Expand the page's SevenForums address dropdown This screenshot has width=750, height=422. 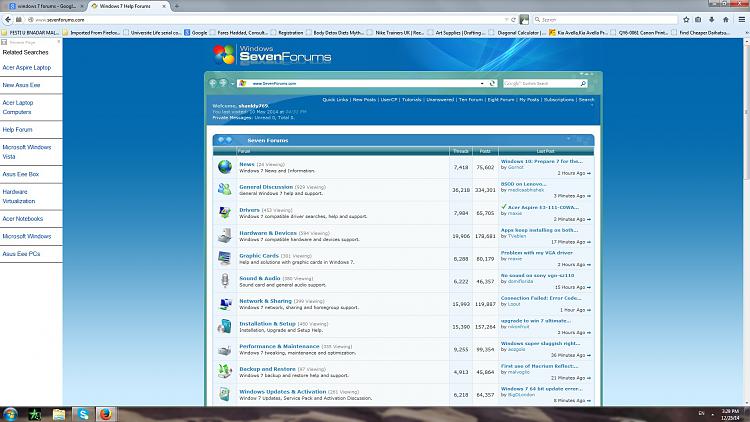pos(482,83)
